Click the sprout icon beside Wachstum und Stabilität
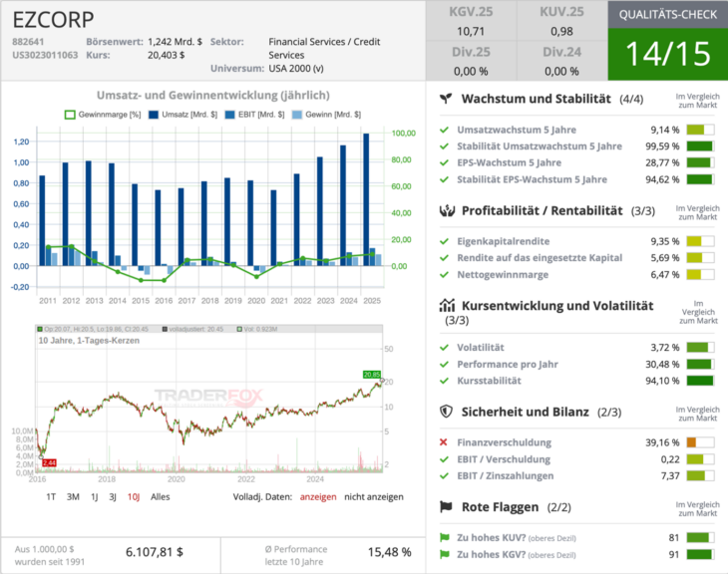728x574 pixels. 448,100
